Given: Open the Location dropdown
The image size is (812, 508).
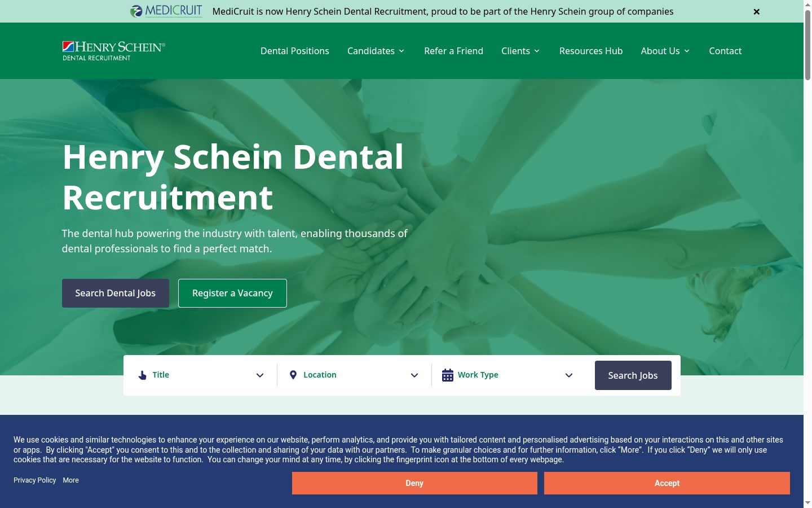Looking at the screenshot, I should click(x=355, y=375).
